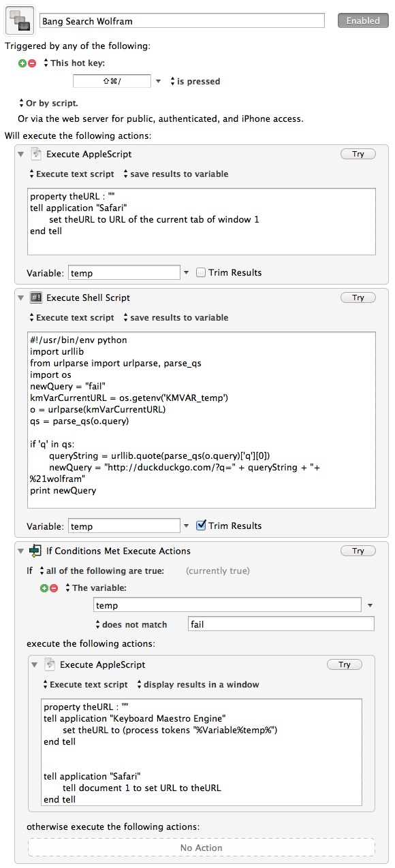Click the macro icon beside Bang Search Wolfram

tap(20, 21)
